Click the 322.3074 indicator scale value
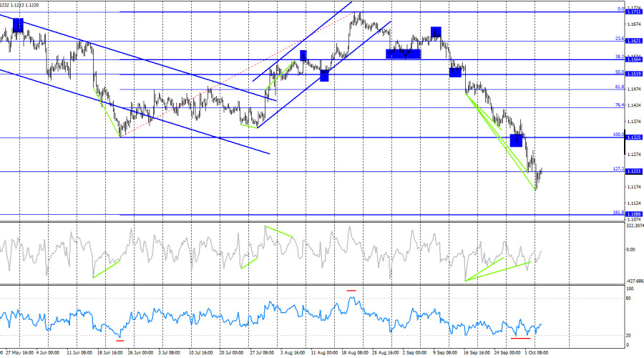This screenshot has height=358, width=644. (635, 226)
